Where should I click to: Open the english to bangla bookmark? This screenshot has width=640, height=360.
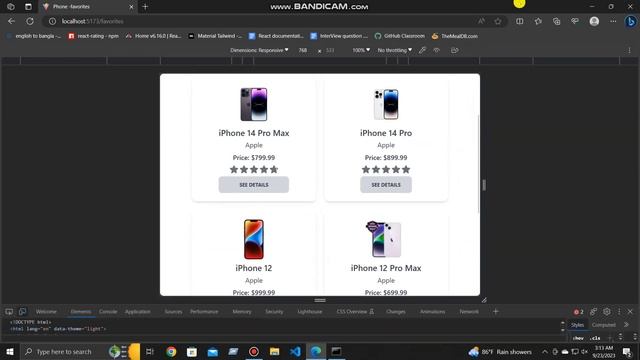(33, 36)
